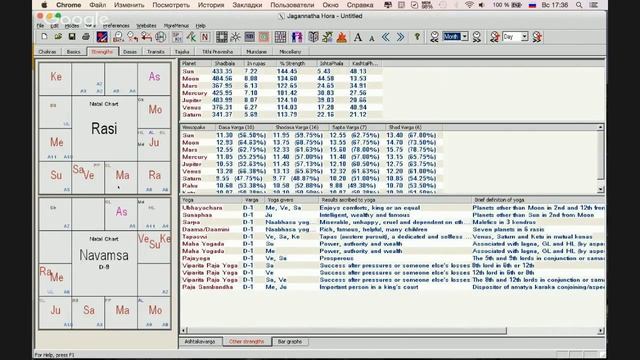Increase font size with large A
The height and width of the screenshot is (360, 640).
pyautogui.click(x=358, y=37)
